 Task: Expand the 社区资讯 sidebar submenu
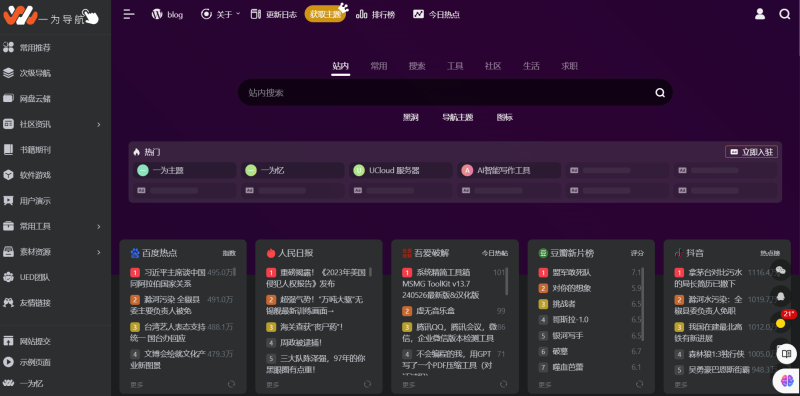click(99, 125)
